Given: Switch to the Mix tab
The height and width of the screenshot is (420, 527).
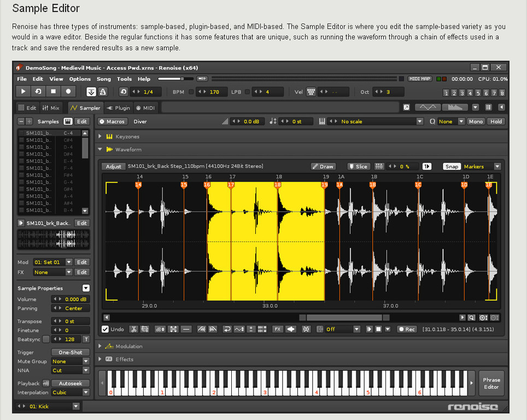Looking at the screenshot, I should (x=51, y=108).
